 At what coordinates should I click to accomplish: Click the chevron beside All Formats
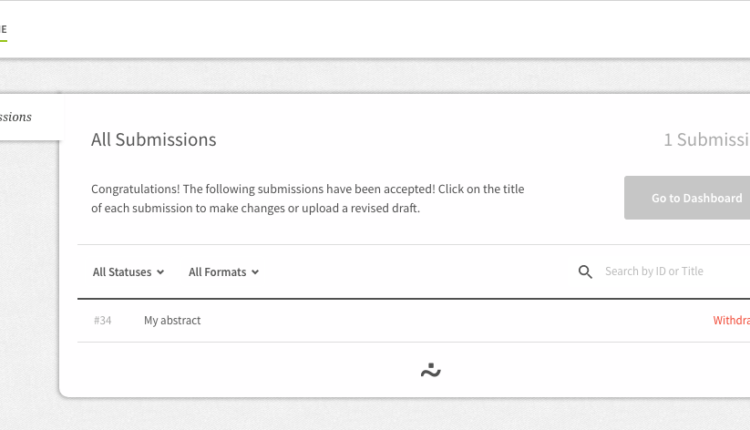pyautogui.click(x=255, y=272)
